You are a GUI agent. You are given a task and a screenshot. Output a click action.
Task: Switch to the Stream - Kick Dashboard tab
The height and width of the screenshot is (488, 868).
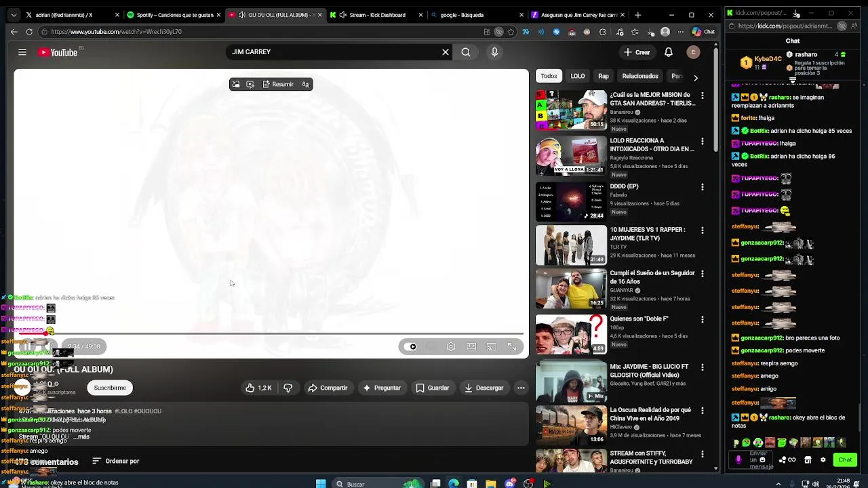point(376,14)
